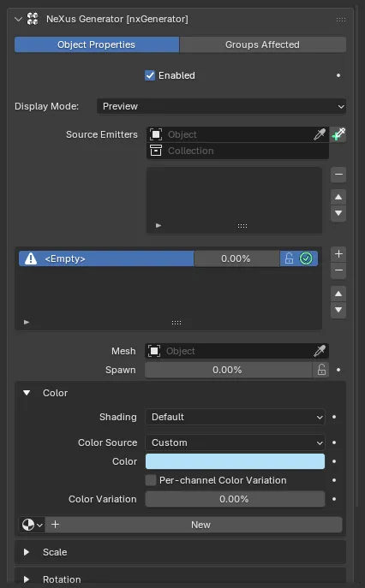Image resolution: width=365 pixels, height=588 pixels.
Task: Remove object entry with minus button
Action: 338,270
